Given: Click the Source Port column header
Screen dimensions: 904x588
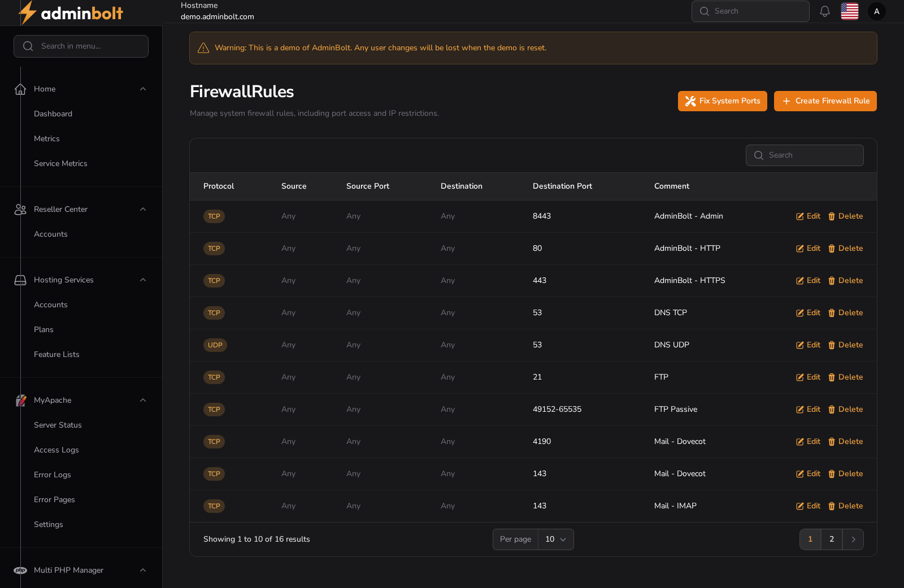Looking at the screenshot, I should coord(368,186).
